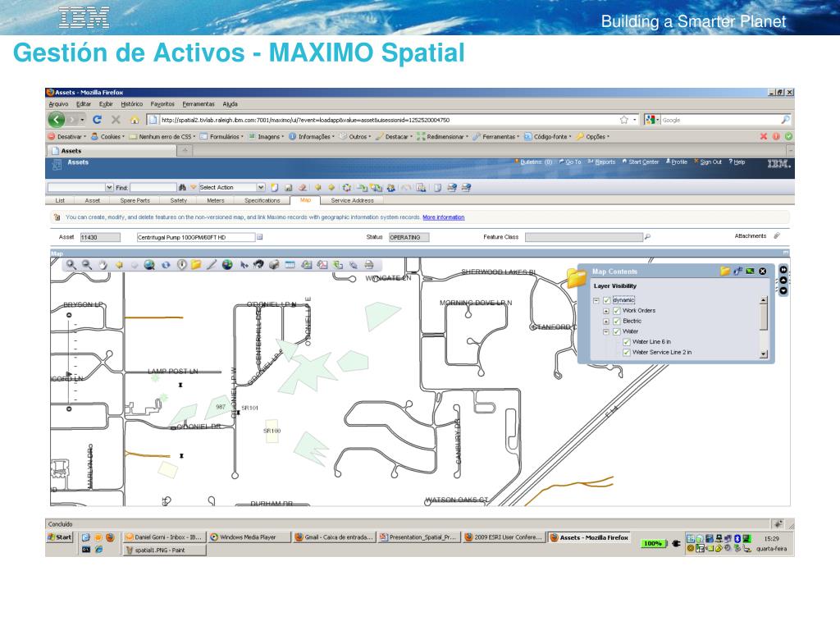Viewport: 840px width, 630px height.
Task: Click the Firefox home button
Action: click(135, 120)
